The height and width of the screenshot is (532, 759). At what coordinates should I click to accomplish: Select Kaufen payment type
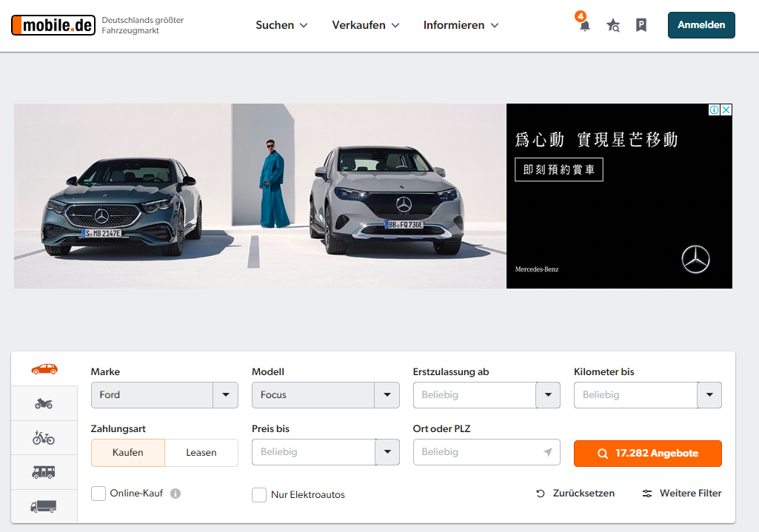click(x=128, y=453)
